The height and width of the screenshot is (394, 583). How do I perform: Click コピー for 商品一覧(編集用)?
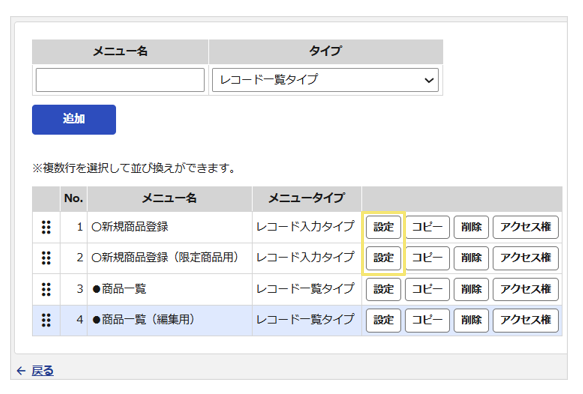pyautogui.click(x=427, y=320)
